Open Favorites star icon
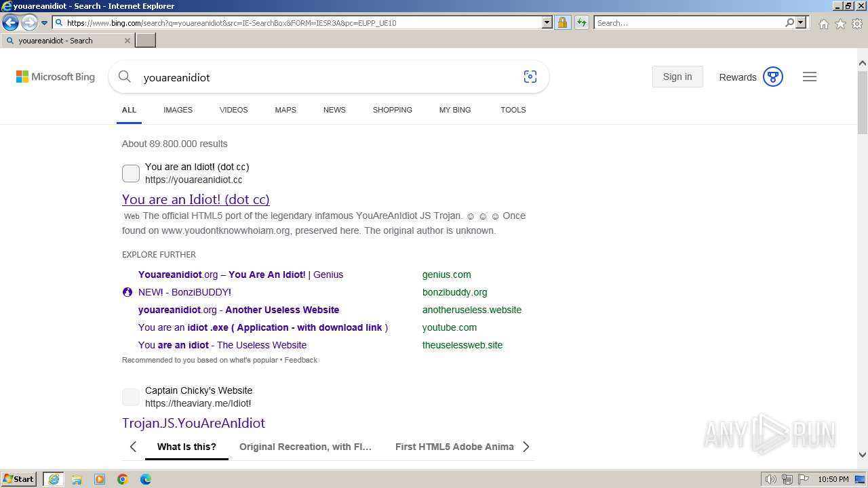This screenshot has width=868, height=488. pos(840,24)
